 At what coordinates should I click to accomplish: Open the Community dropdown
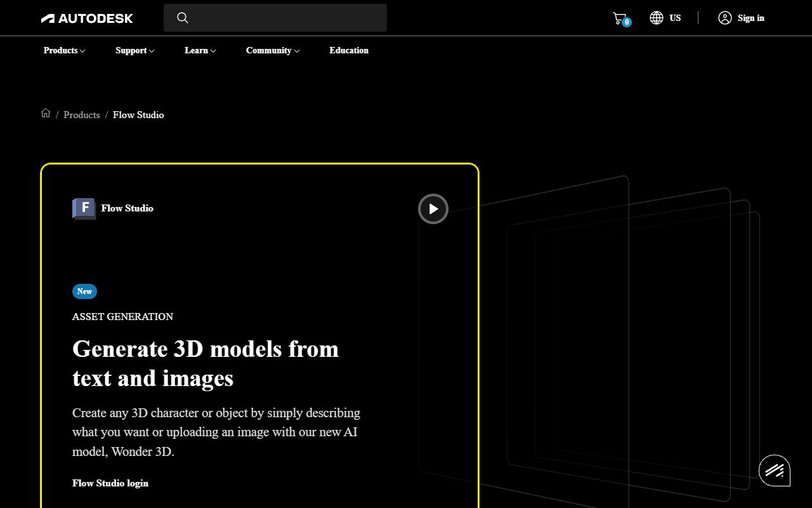272,50
